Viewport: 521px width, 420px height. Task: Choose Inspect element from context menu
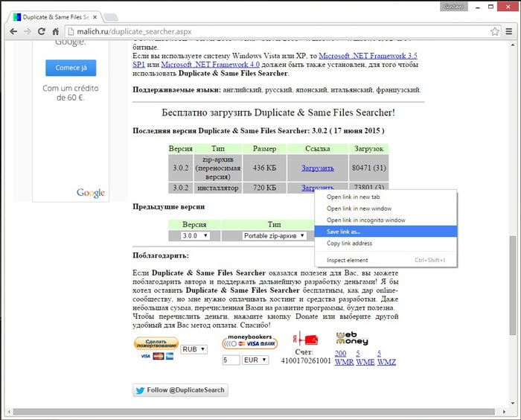click(x=386, y=260)
